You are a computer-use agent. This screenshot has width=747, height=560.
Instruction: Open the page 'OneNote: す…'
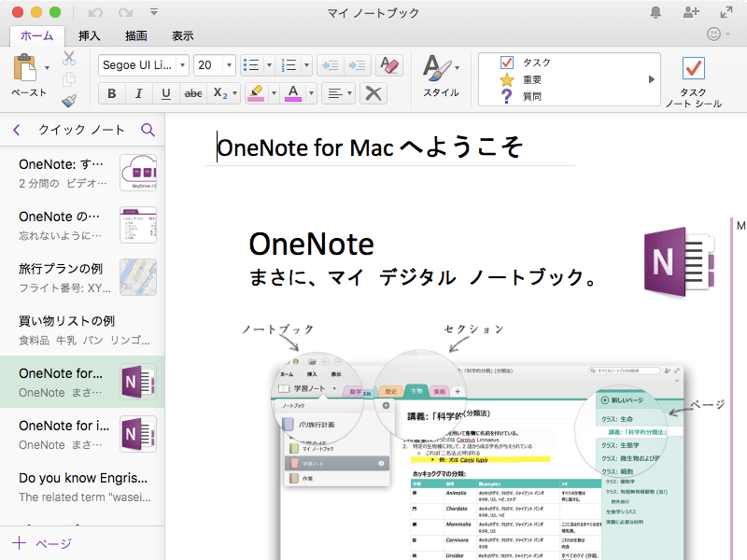pyautogui.click(x=82, y=173)
